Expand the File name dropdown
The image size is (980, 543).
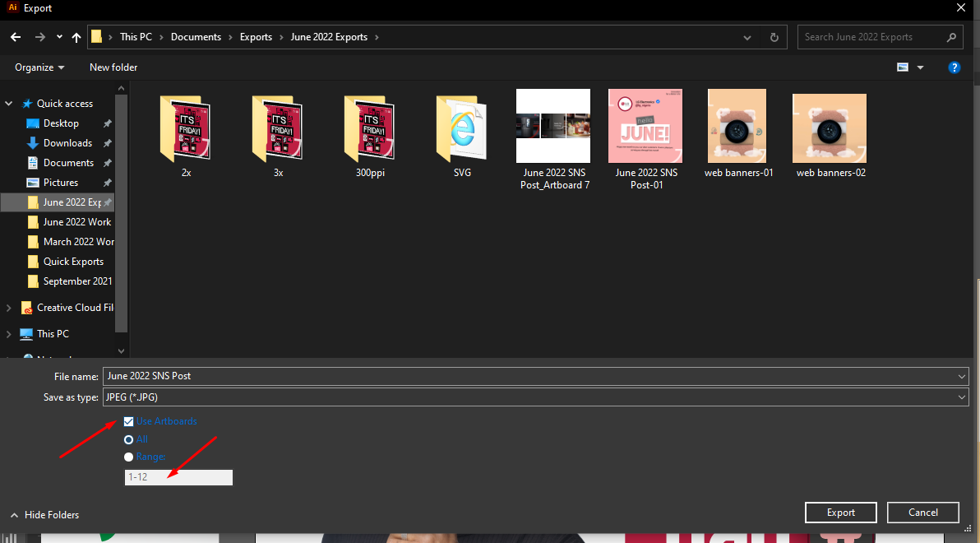point(960,376)
